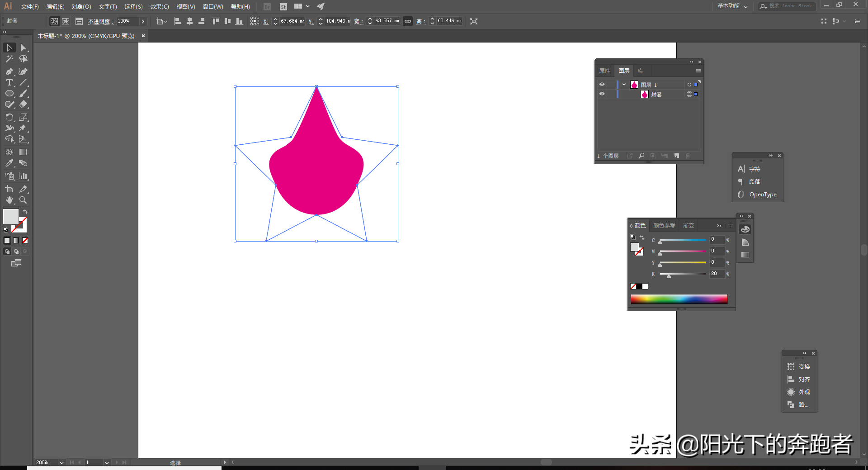This screenshot has width=868, height=470.
Task: Select the Direct Selection tool
Action: 23,48
